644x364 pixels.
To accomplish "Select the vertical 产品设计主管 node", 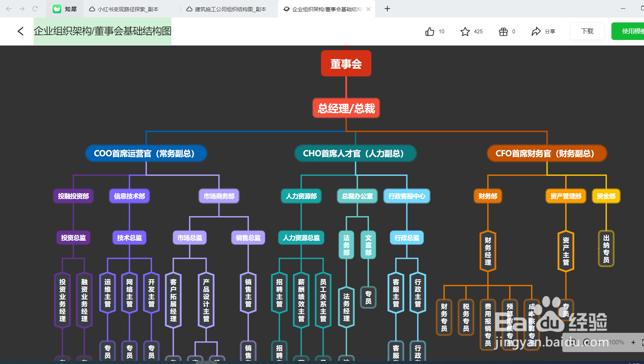I will tap(206, 300).
